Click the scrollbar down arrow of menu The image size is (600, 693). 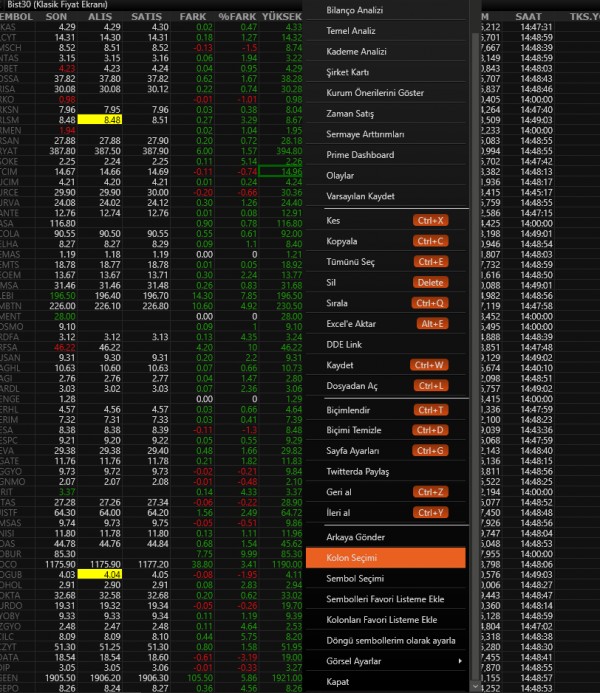click(x=475, y=687)
